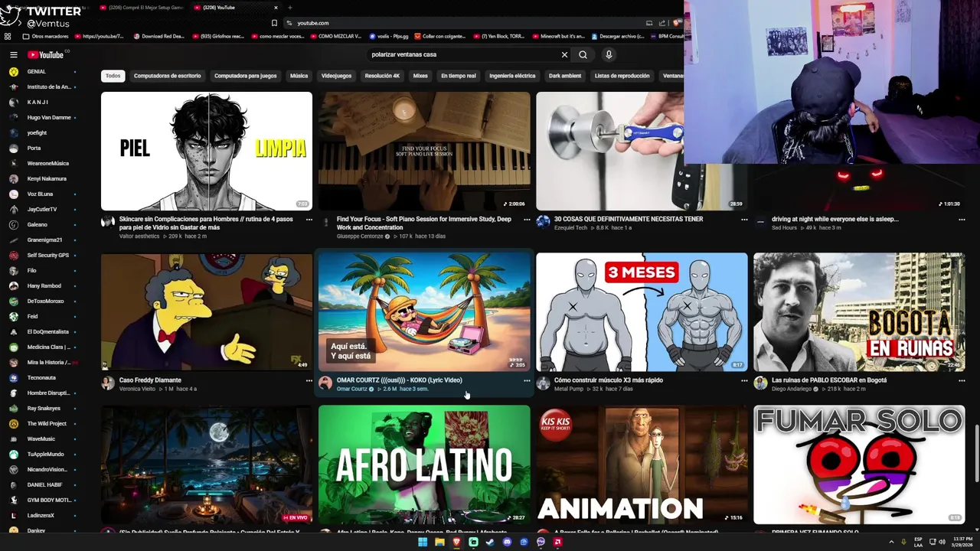Click Valtor aesthetics channel avatar
This screenshot has width=980, height=551.
point(108,222)
